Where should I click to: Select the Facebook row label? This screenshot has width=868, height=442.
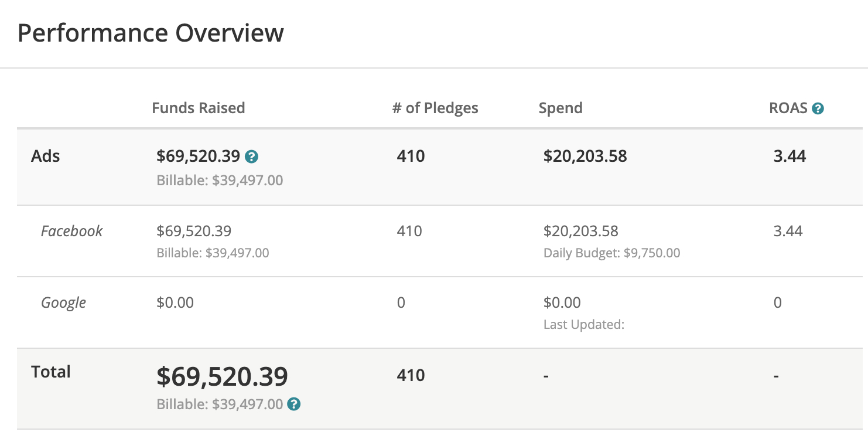pos(71,231)
